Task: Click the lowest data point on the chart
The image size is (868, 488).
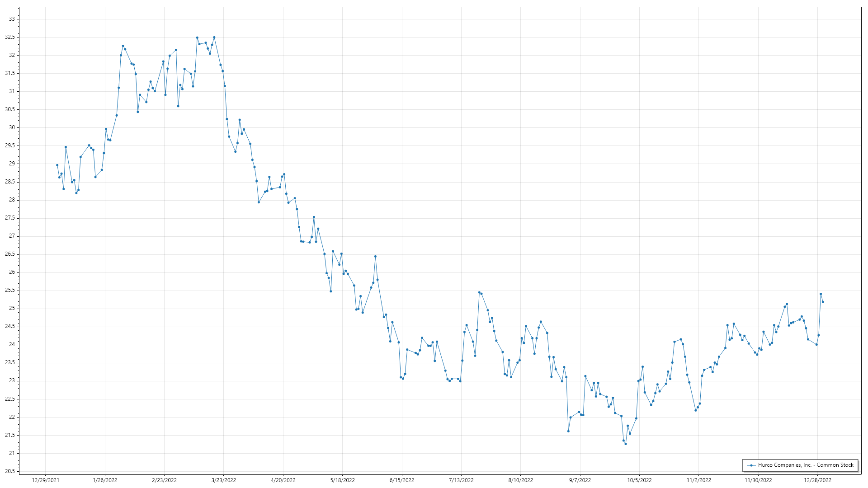Action: click(x=626, y=444)
